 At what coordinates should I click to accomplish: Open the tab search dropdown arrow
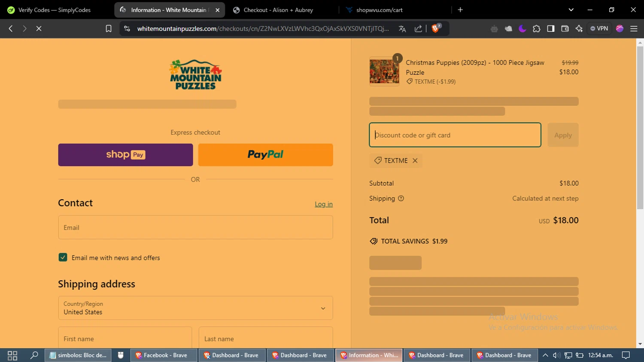click(x=571, y=9)
